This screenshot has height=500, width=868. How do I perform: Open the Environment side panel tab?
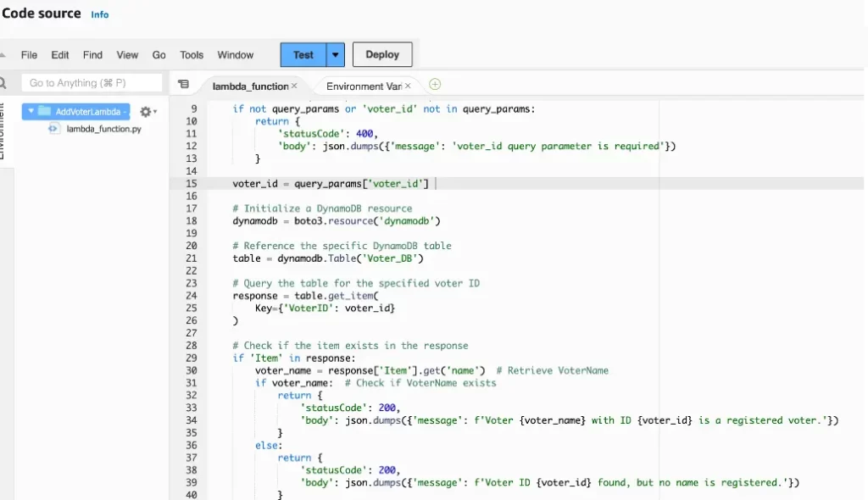3,131
